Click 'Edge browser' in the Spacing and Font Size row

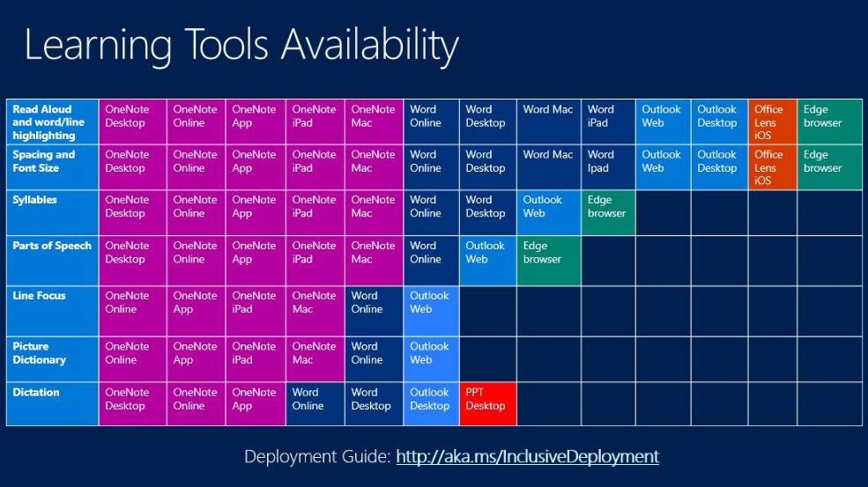pos(830,167)
